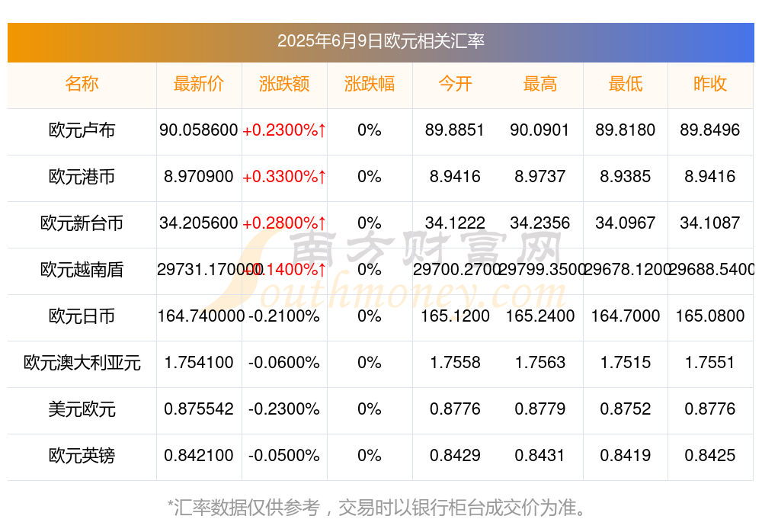Click the -0.2300% change value
This screenshot has width=762, height=532.
[x=284, y=409]
